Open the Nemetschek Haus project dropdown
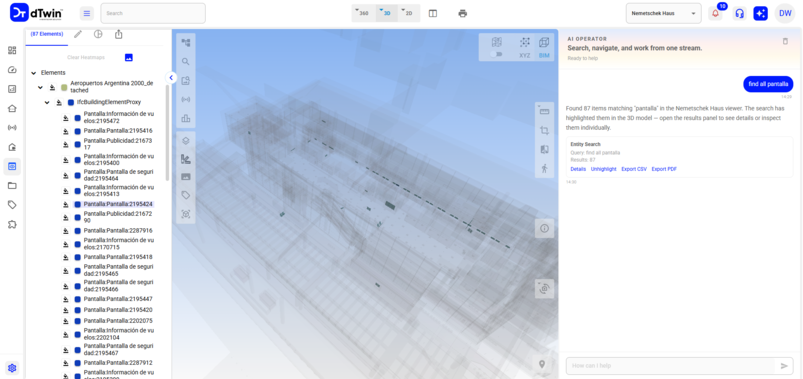 (663, 13)
